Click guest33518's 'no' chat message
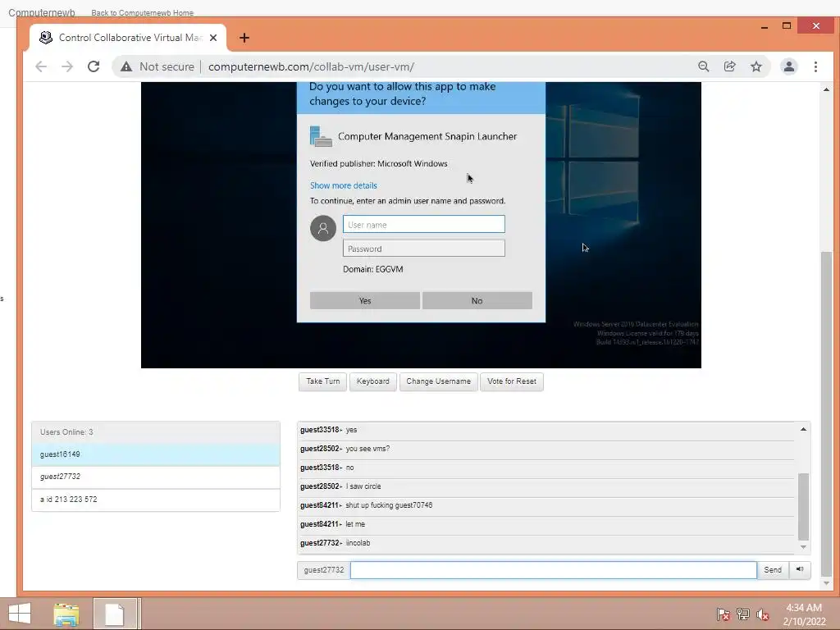 click(x=349, y=468)
